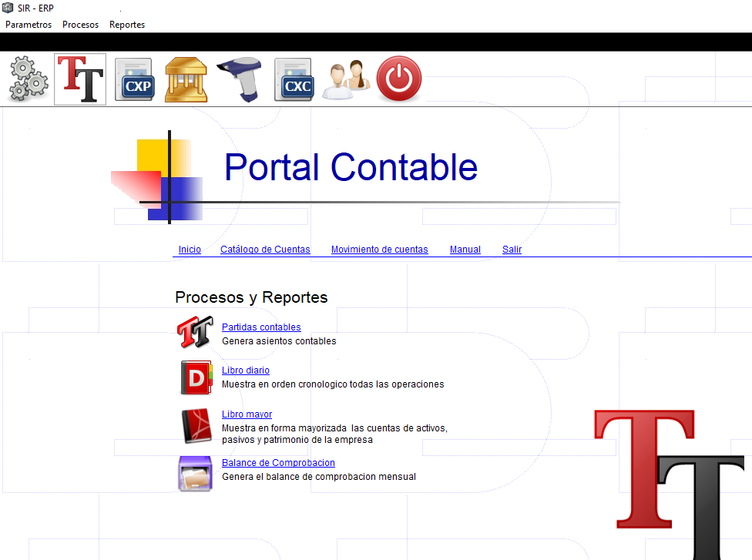Click the TT icon beside Partidas contables
The width and height of the screenshot is (752, 560).
pyautogui.click(x=195, y=332)
